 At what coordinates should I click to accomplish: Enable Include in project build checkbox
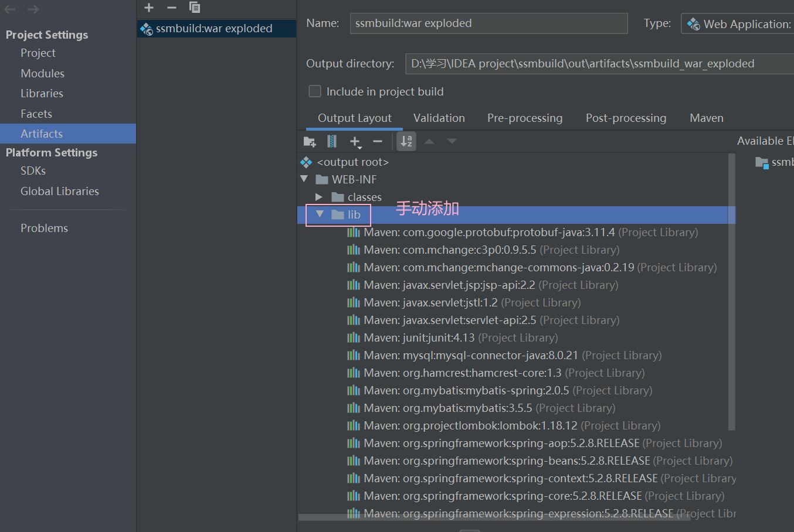pos(315,91)
